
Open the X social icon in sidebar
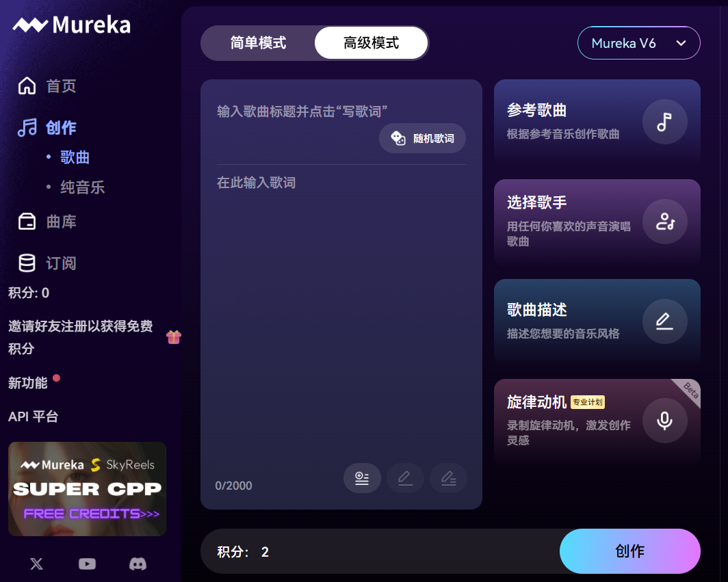(37, 564)
